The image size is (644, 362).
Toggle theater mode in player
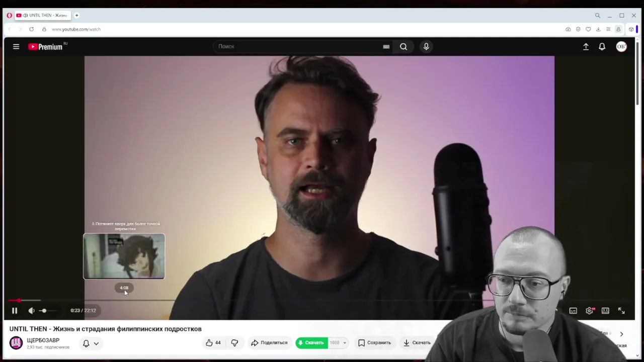tap(605, 311)
